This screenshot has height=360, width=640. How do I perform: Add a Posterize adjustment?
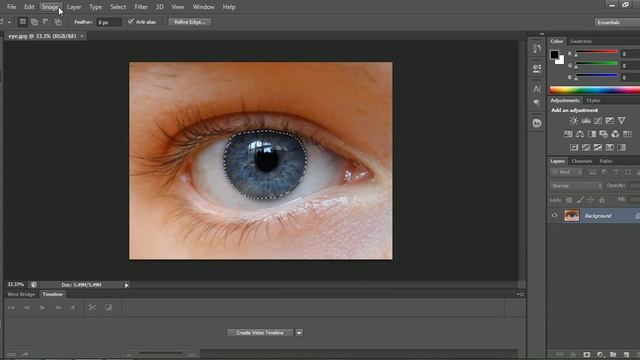point(586,147)
